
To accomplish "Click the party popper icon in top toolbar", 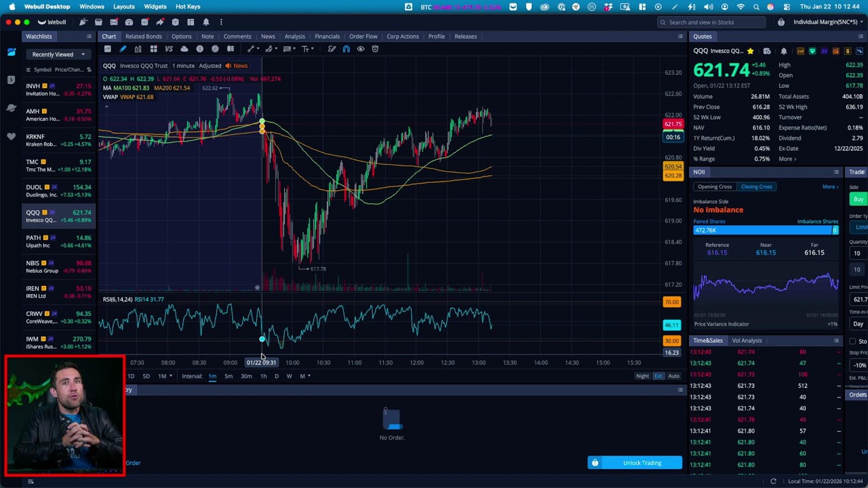I will (83, 22).
